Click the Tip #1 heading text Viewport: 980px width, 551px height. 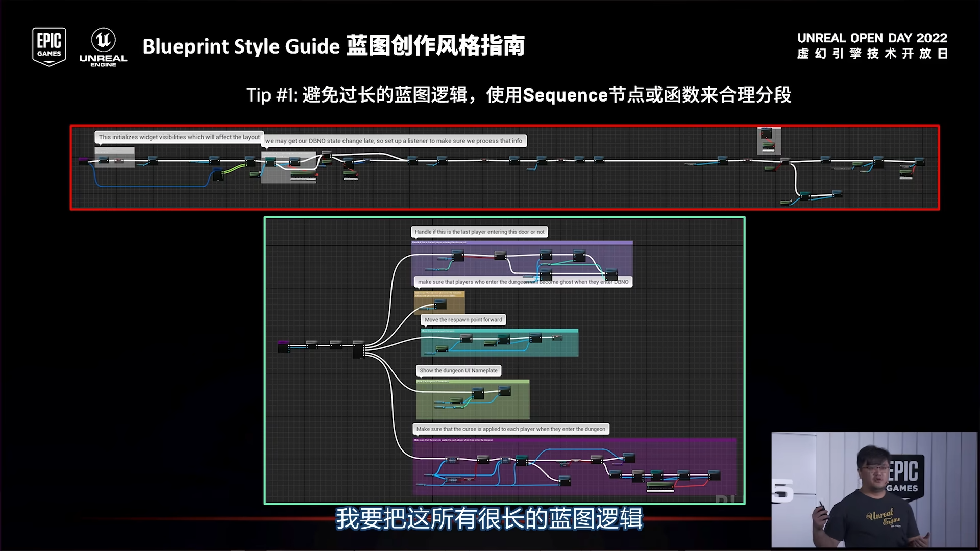click(518, 95)
